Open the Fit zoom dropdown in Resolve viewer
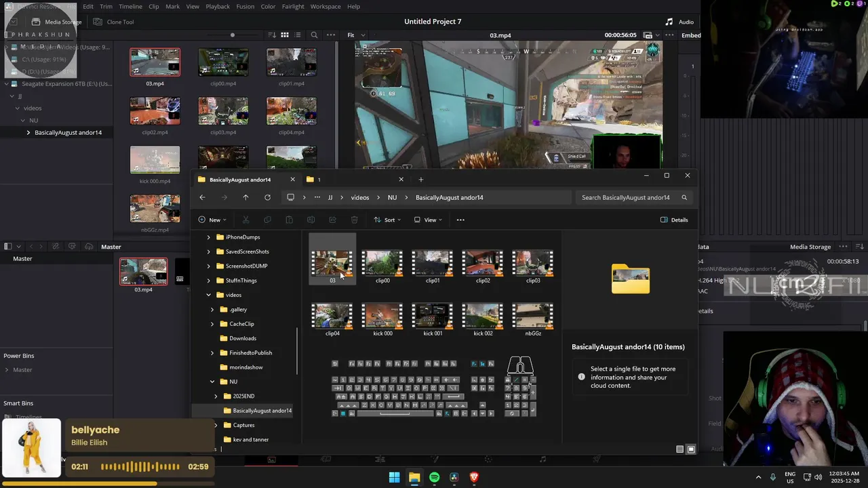868x488 pixels. tap(356, 35)
